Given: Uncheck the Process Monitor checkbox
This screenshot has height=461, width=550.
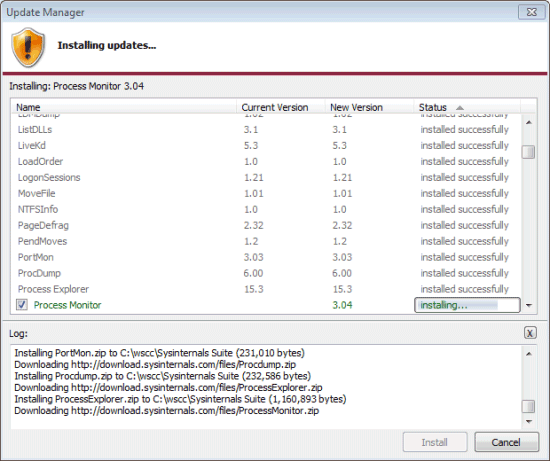Looking at the screenshot, I should [x=22, y=305].
